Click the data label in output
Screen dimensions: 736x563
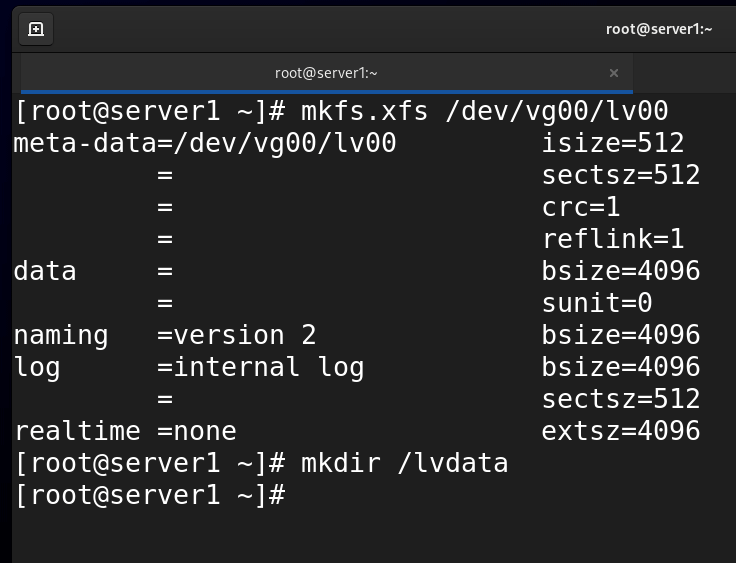tap(45, 271)
